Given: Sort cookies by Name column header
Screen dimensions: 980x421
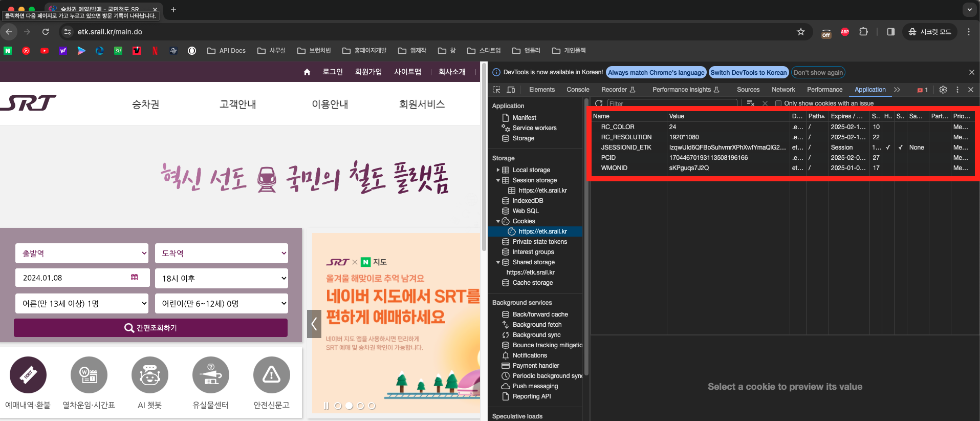Looking at the screenshot, I should pos(629,116).
